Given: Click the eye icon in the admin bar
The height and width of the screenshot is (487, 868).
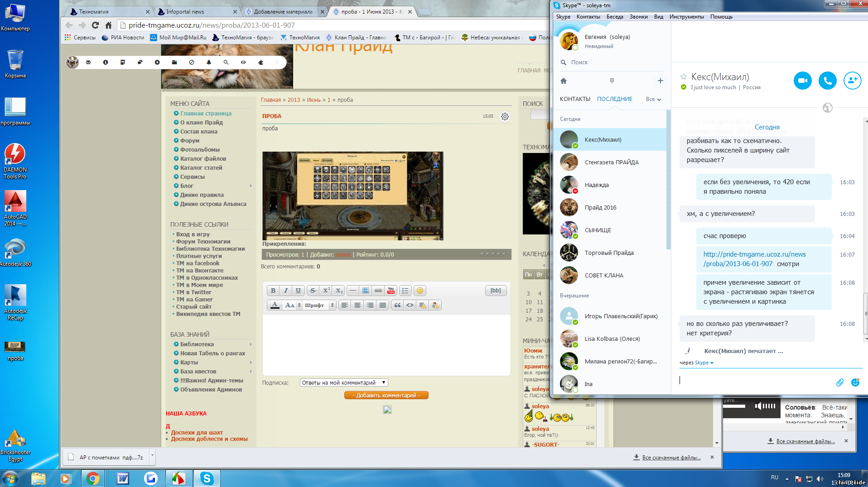Looking at the screenshot, I should (x=243, y=62).
